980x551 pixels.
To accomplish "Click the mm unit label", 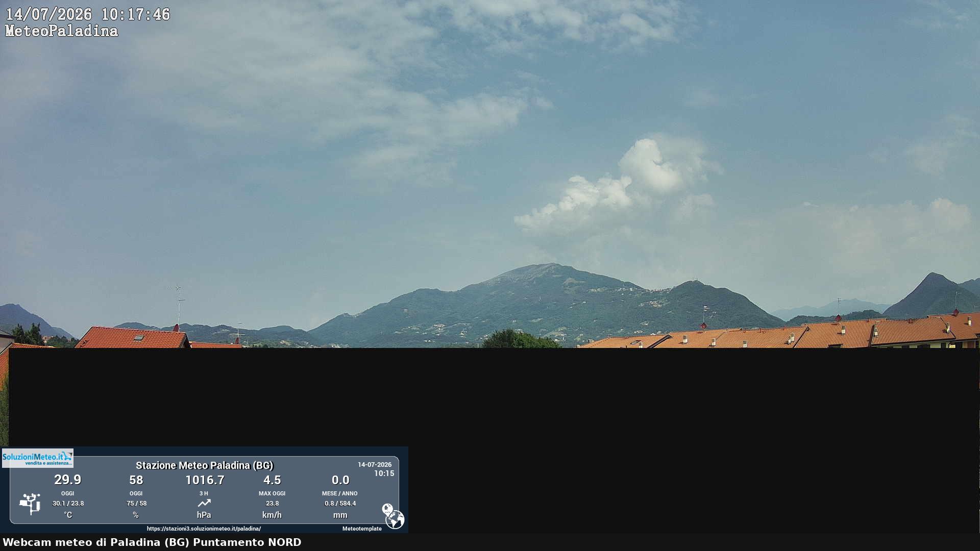I will point(340,515).
